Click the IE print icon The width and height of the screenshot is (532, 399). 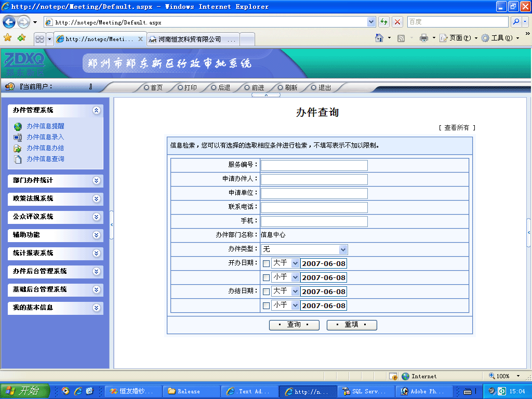click(424, 38)
